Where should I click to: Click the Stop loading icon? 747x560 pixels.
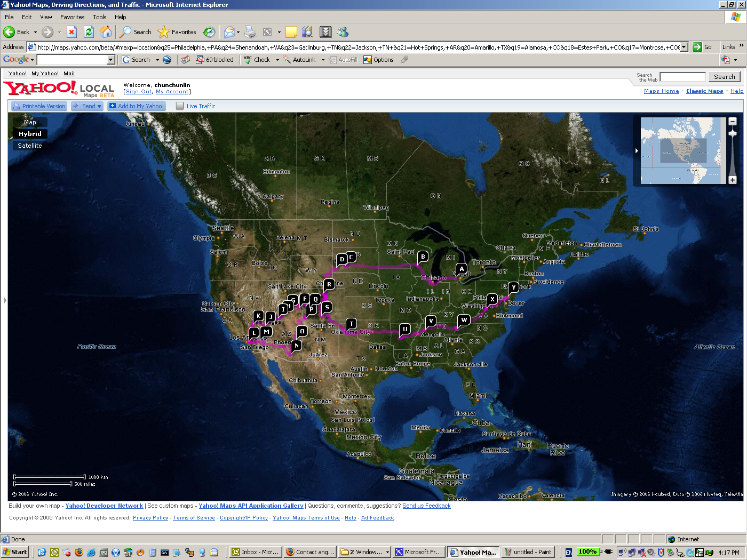tap(71, 32)
